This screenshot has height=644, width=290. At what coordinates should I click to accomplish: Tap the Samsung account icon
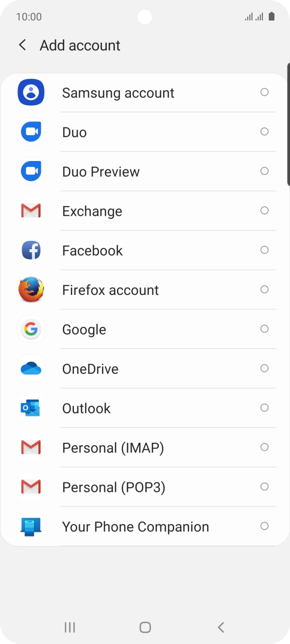click(x=31, y=92)
